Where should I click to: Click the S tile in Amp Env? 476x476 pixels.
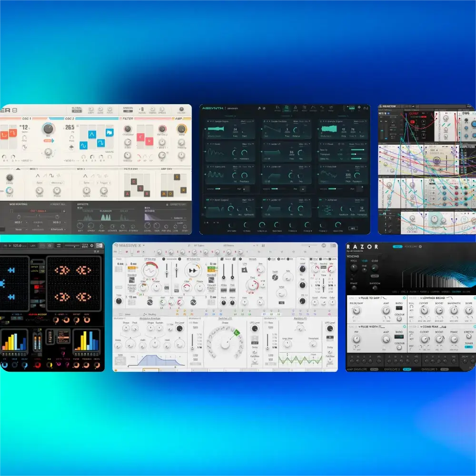[x=177, y=177]
